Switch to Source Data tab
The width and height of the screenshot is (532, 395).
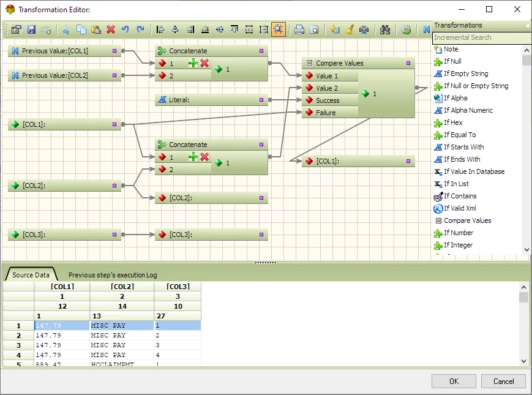click(x=31, y=275)
